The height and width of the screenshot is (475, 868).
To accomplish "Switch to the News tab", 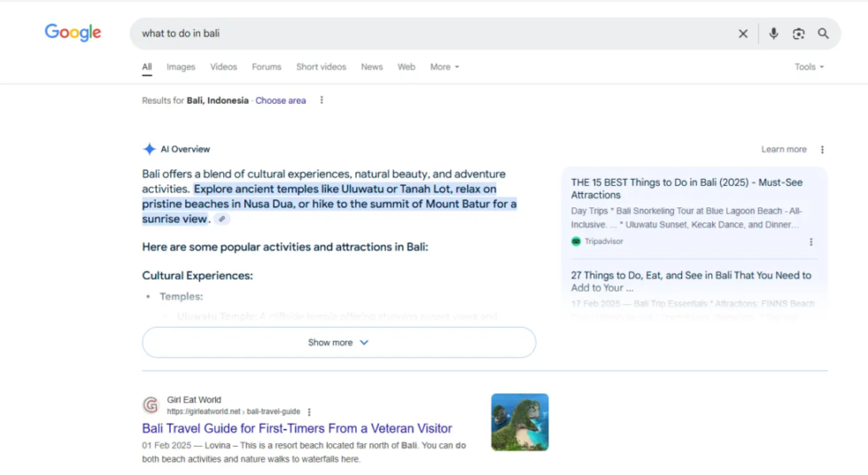I will pyautogui.click(x=372, y=67).
